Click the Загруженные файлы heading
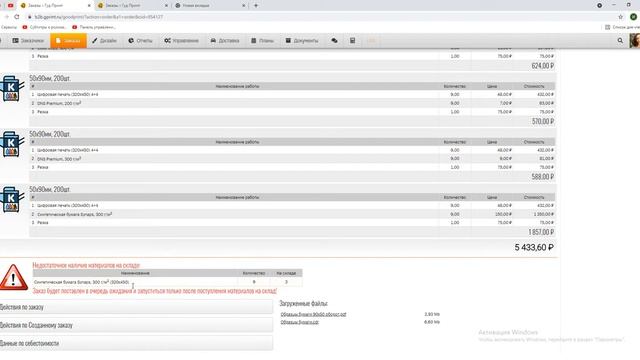Viewport: 640px width, 360px height. point(303,303)
